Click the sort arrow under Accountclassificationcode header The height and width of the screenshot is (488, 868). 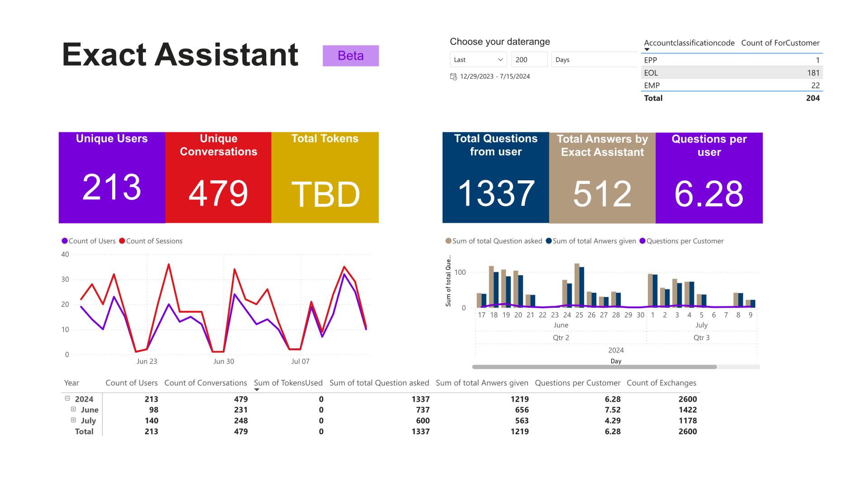647,49
